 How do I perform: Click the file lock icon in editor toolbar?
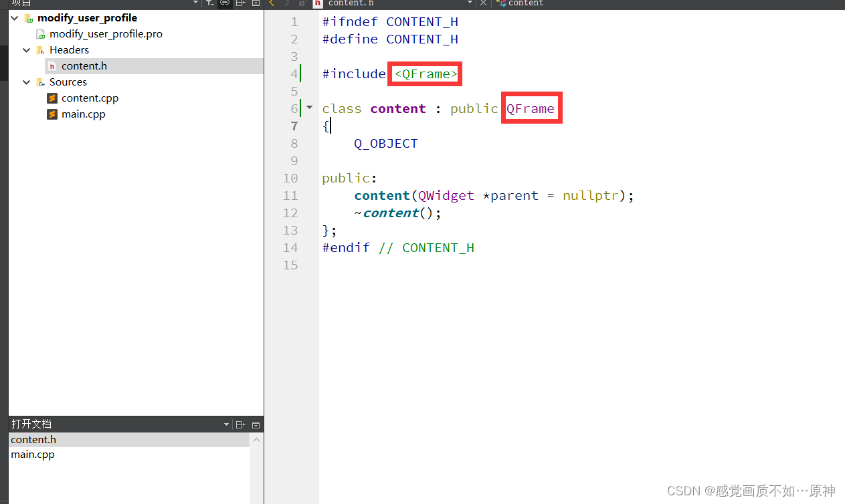tap(302, 3)
